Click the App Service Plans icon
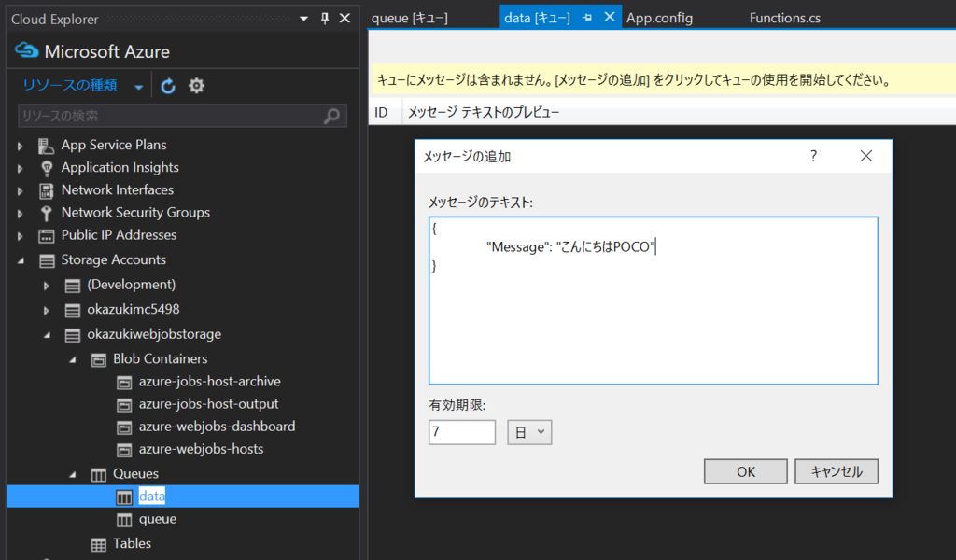Image resolution: width=956 pixels, height=560 pixels. tap(47, 146)
